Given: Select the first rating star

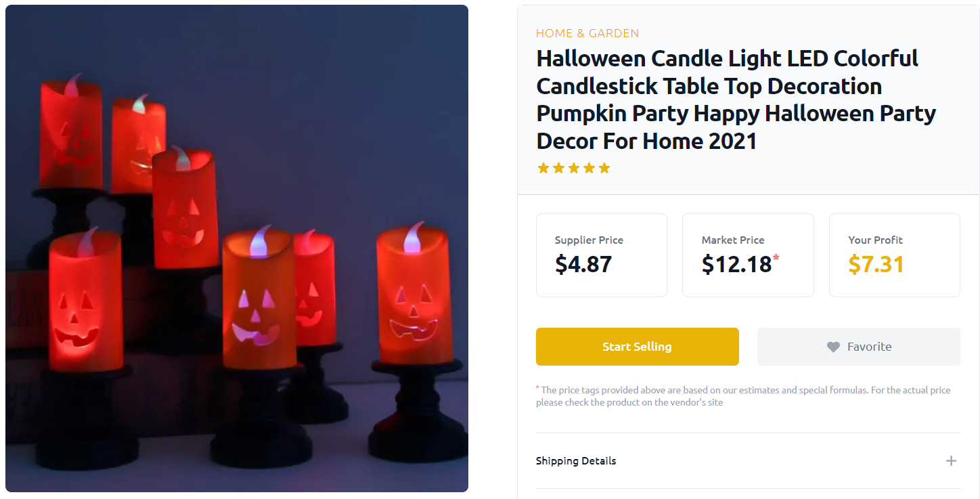Looking at the screenshot, I should pyautogui.click(x=543, y=167).
